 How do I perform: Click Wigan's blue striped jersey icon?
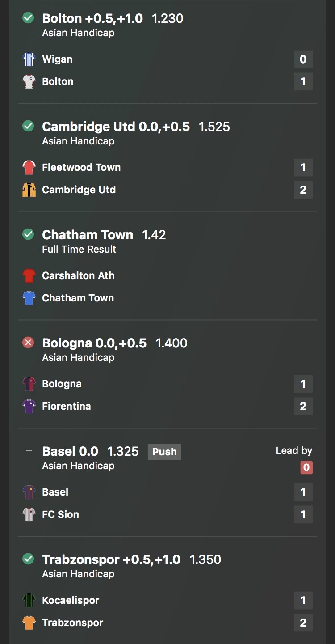(29, 59)
